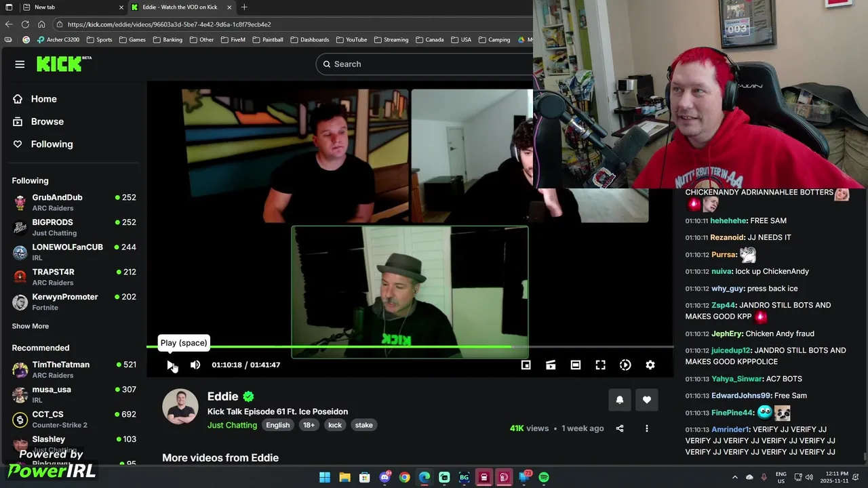Open CCT_CS recommended channel
The image size is (868, 488).
74,419
